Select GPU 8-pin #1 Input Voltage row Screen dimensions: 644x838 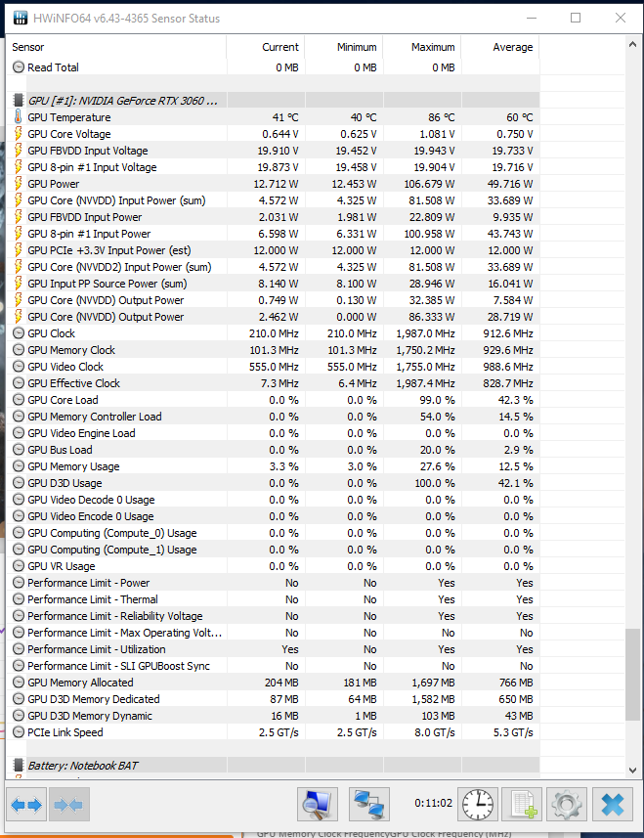273,167
